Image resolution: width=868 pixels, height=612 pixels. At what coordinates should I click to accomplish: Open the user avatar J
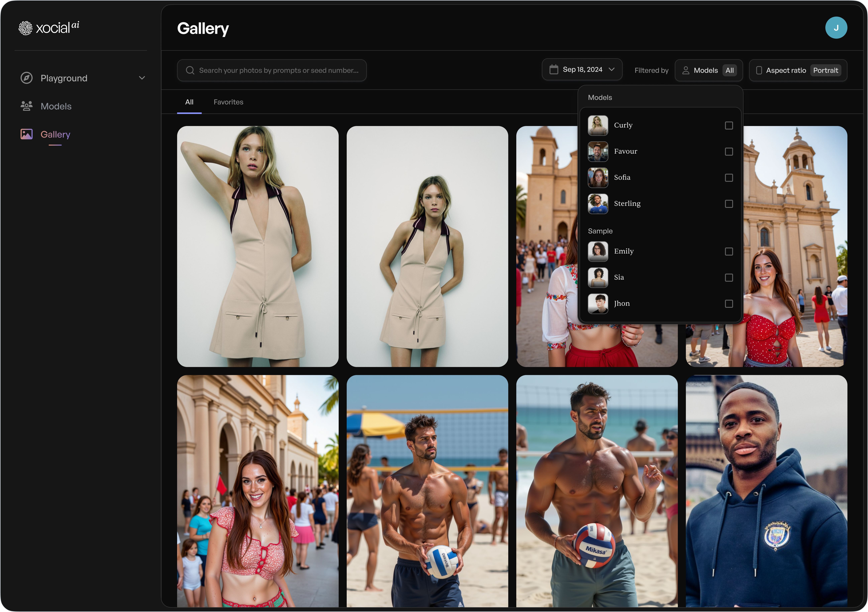(x=836, y=28)
